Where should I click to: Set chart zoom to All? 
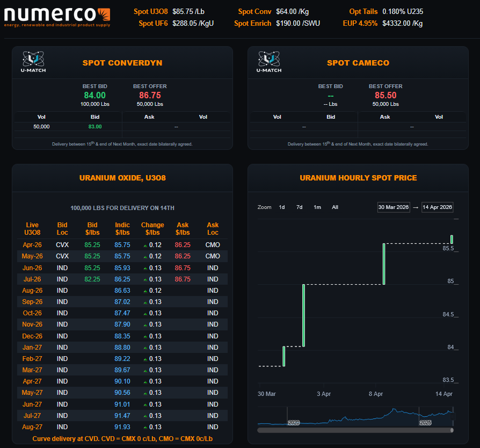point(335,207)
